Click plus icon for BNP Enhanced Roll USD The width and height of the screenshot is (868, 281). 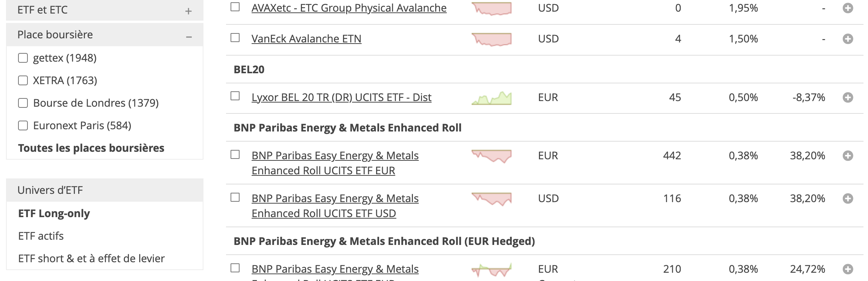pyautogui.click(x=848, y=198)
